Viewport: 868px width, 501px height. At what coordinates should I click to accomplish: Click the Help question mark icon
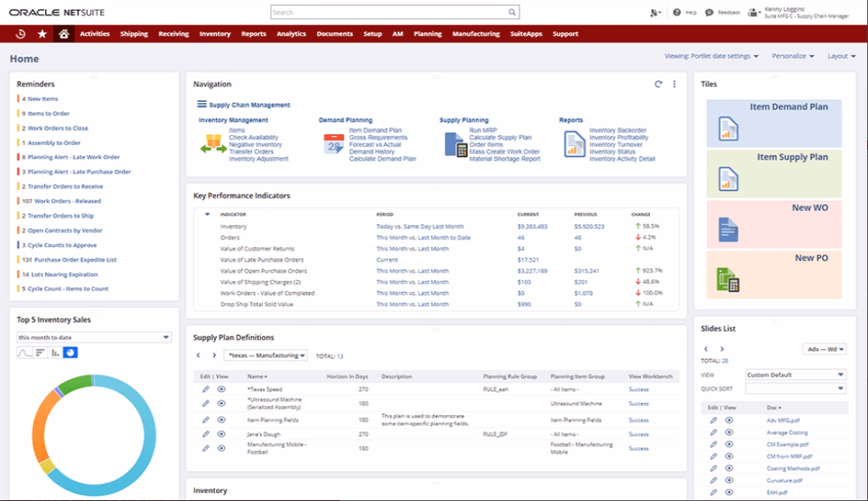pyautogui.click(x=677, y=12)
